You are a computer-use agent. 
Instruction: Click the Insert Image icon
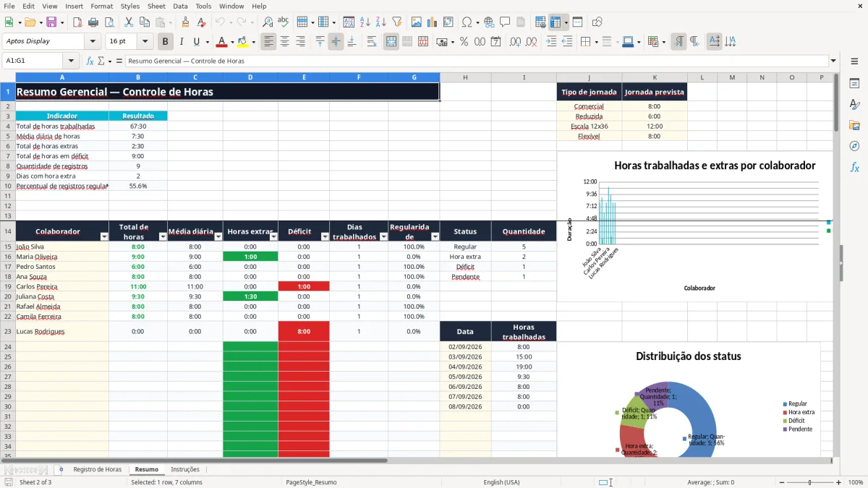coord(416,22)
